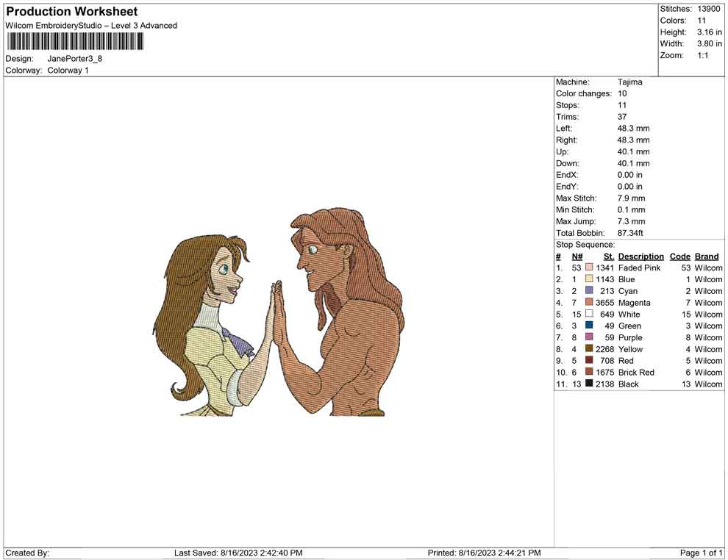The width and height of the screenshot is (728, 560).
Task: Click the Red row color swatch
Action: (589, 360)
